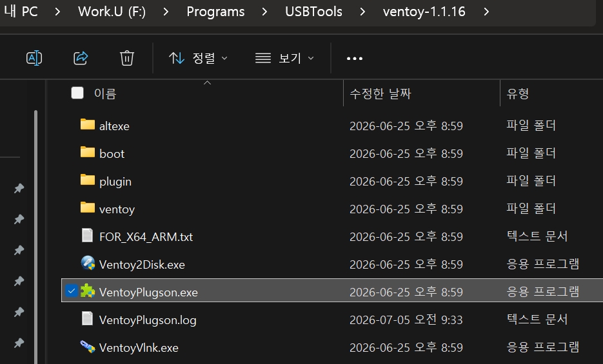Click the VentoyPlugson.log file icon
This screenshot has height=364, width=603.
point(87,318)
